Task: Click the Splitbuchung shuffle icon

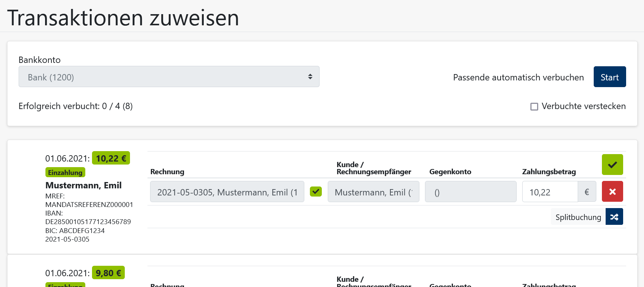Action: click(614, 217)
